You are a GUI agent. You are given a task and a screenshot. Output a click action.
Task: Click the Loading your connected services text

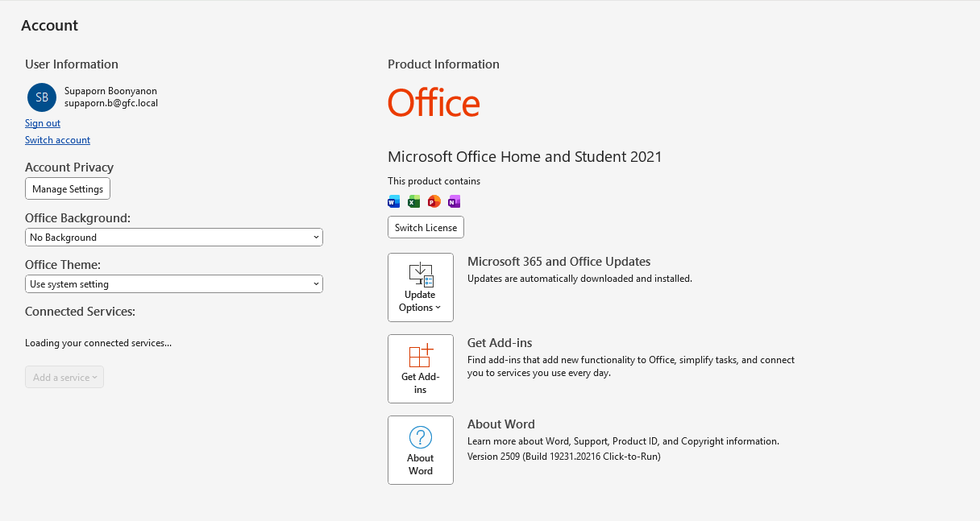pos(98,343)
